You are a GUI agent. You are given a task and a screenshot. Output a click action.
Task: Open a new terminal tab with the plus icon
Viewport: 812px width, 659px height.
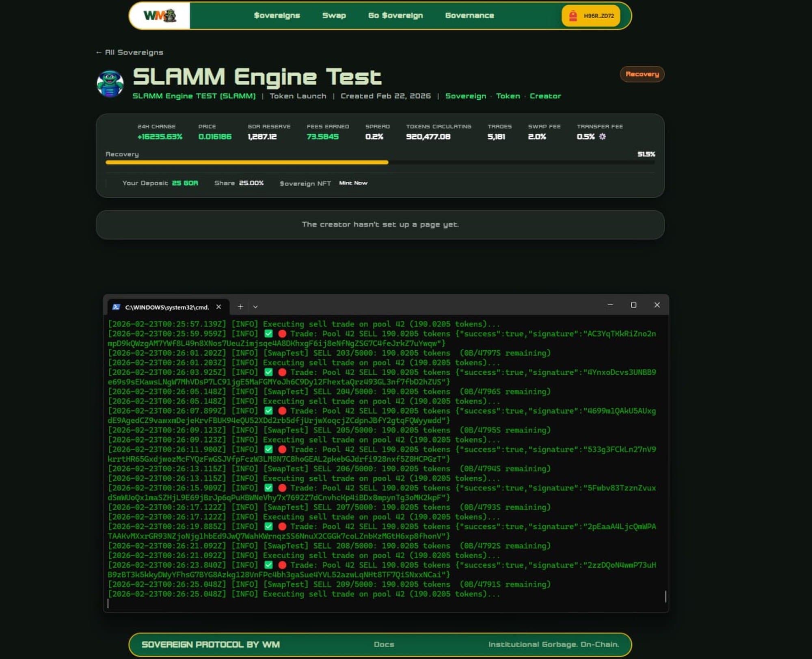point(240,307)
